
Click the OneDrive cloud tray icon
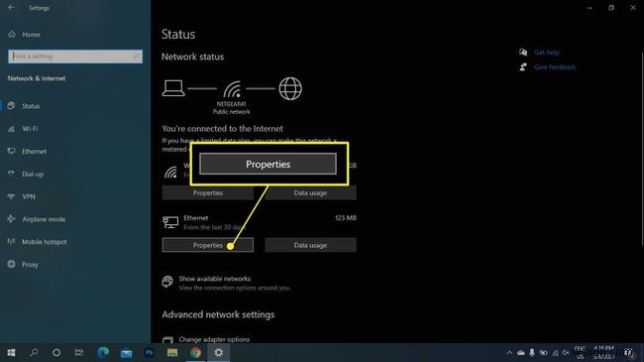point(521,352)
